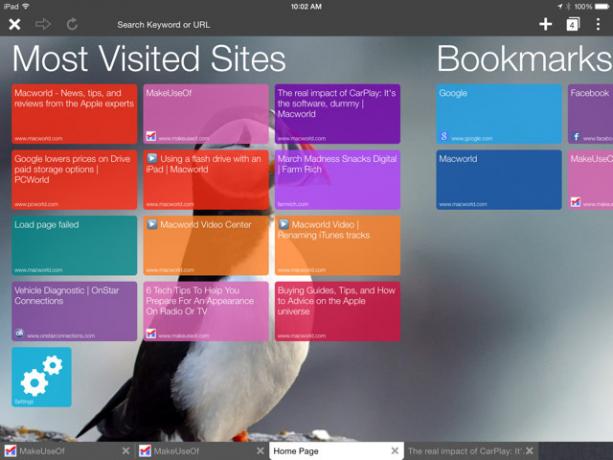613x460 pixels.
Task: Tap the Wi-Fi icon in status bar
Action: [26, 6]
